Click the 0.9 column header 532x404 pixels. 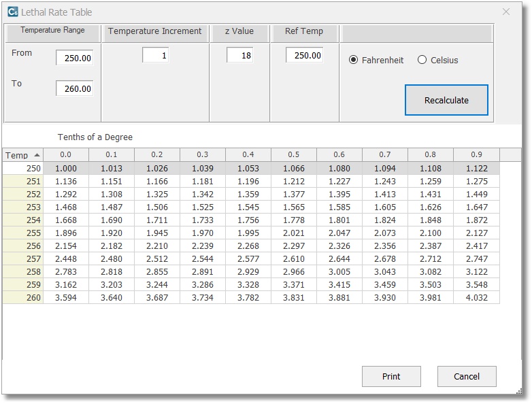click(476, 154)
